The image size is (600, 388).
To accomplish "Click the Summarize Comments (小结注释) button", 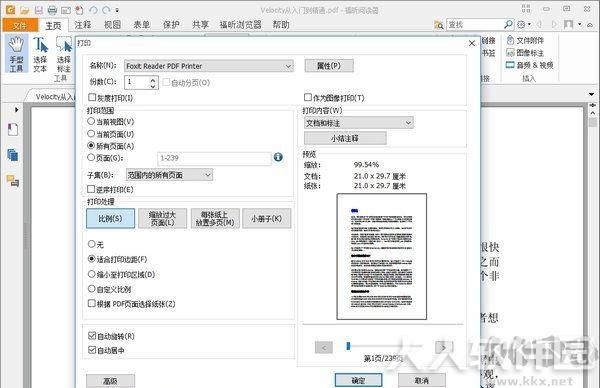I will coord(345,138).
